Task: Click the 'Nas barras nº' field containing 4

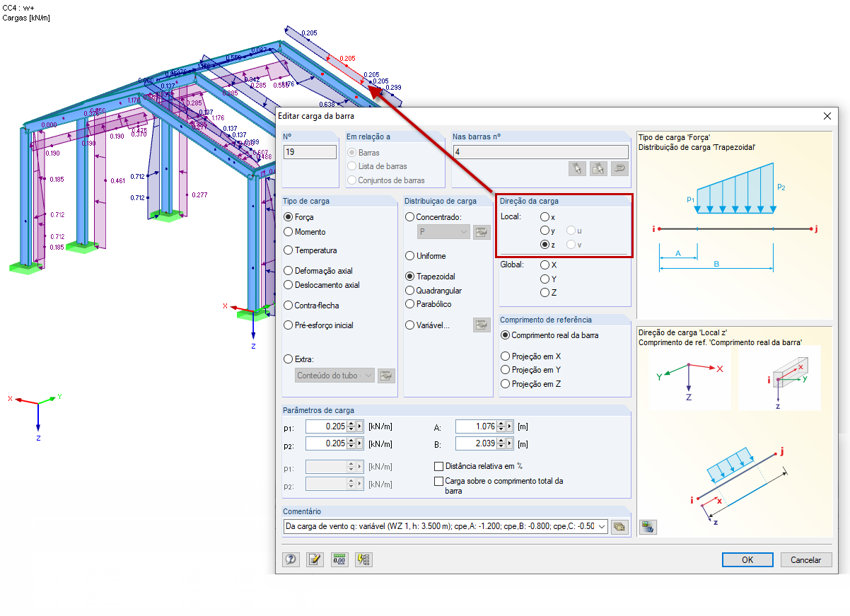Action: [x=540, y=151]
